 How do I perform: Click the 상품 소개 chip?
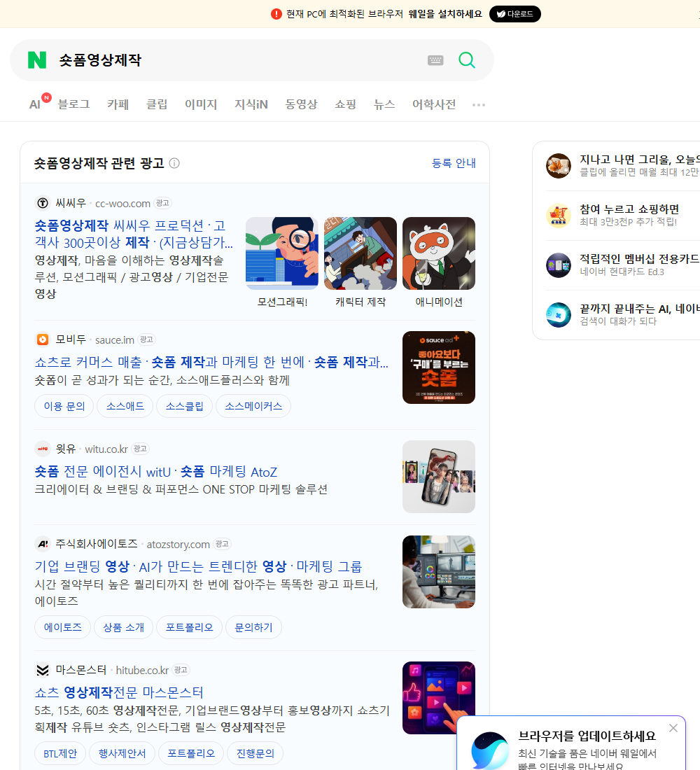124,627
